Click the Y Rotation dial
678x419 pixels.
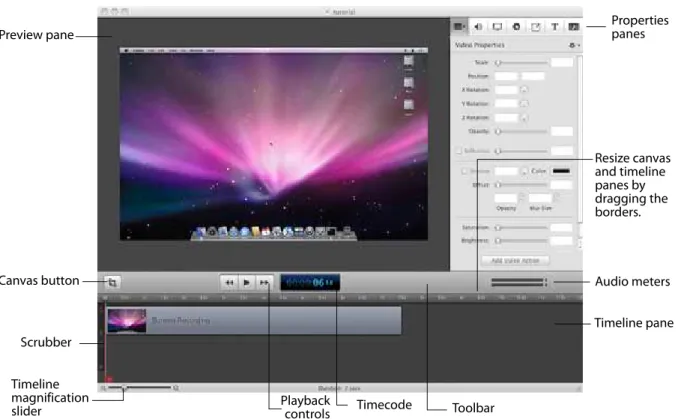524,104
